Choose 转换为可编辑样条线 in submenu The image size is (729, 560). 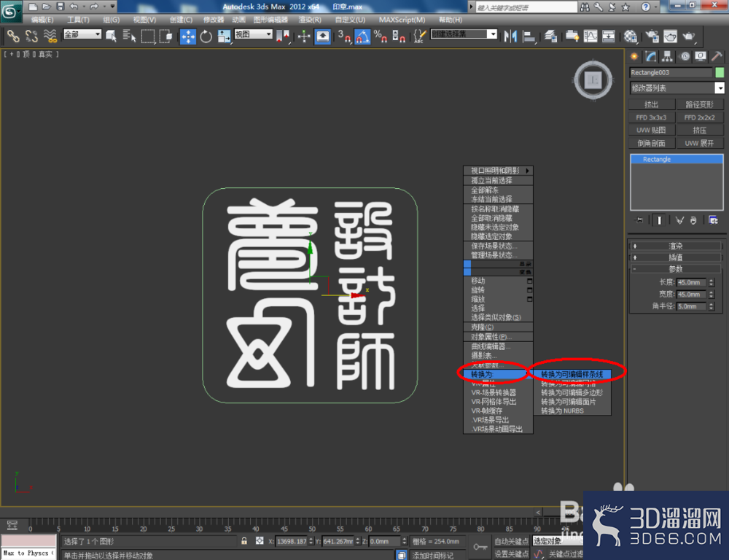(572, 374)
